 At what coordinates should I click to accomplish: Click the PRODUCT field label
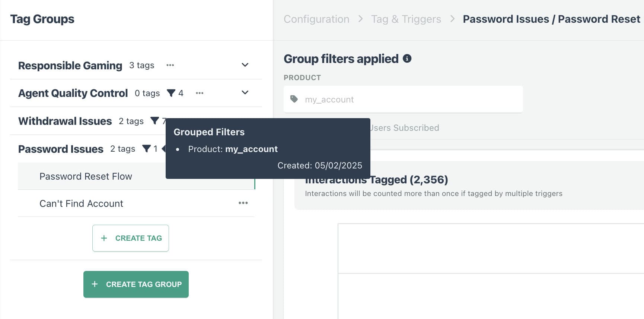pyautogui.click(x=302, y=78)
